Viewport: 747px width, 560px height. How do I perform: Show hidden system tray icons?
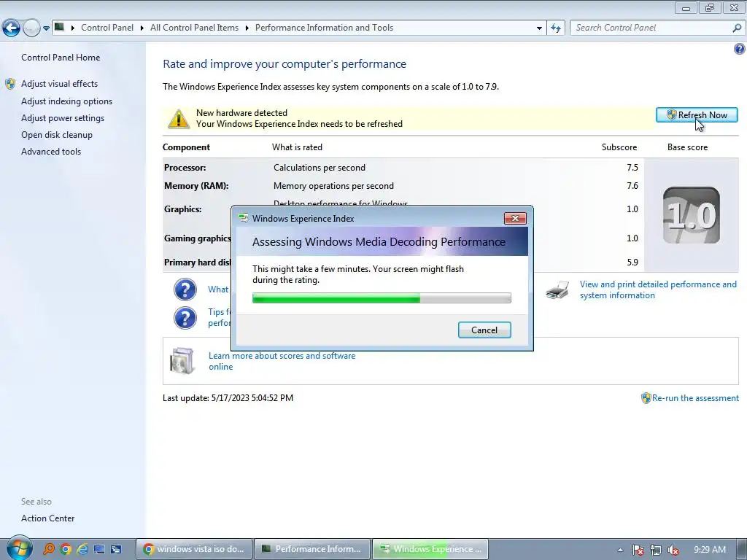pos(620,550)
